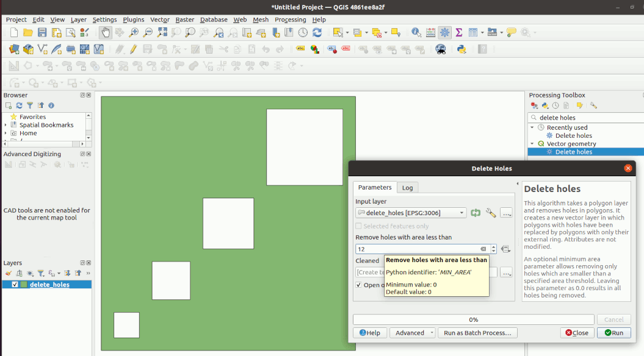Collapse the Recently used group

point(532,127)
